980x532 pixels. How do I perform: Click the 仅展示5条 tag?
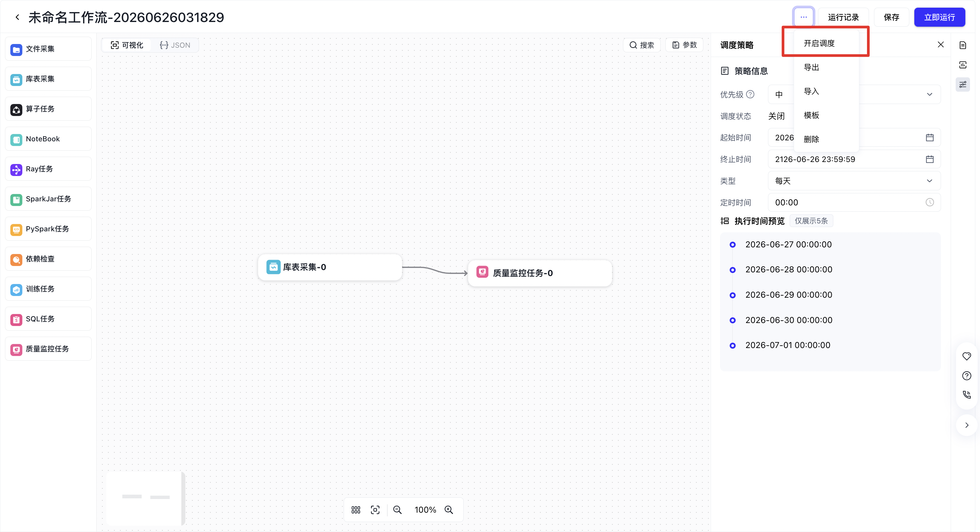click(x=811, y=221)
